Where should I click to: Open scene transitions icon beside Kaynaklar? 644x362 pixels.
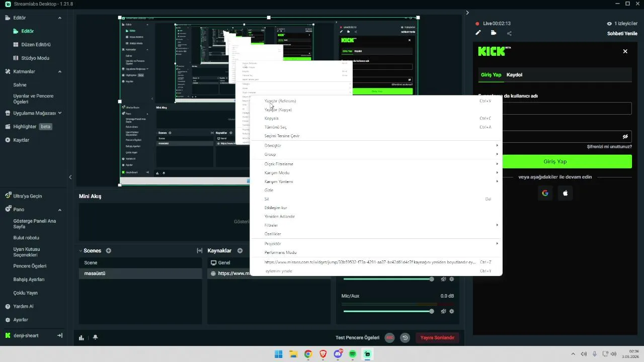(x=199, y=250)
